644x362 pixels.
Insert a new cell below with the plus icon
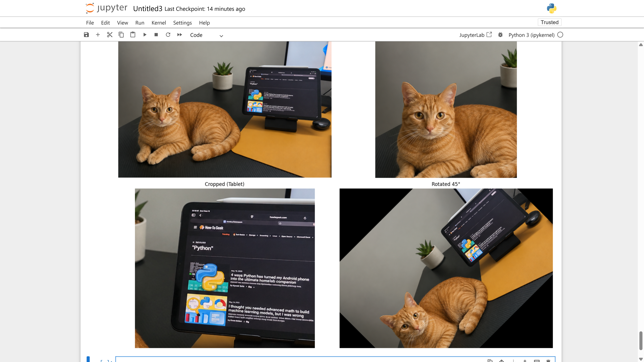click(x=98, y=35)
